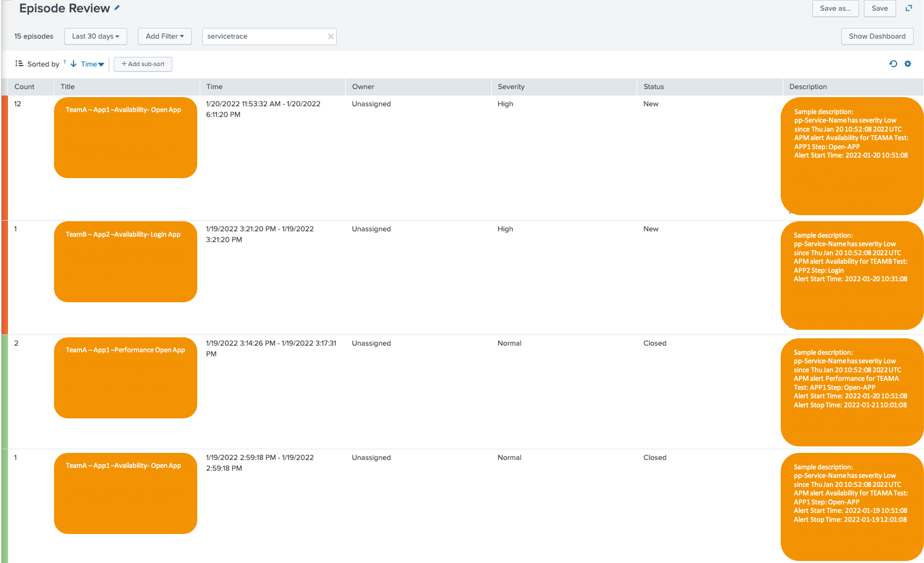Save the view with the Save button
The image size is (924, 563).
(x=879, y=9)
